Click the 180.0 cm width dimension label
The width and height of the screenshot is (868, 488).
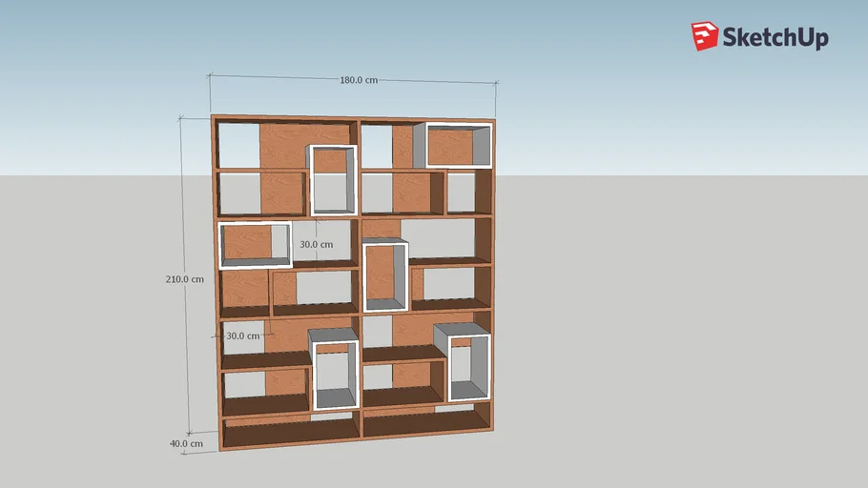pos(359,80)
